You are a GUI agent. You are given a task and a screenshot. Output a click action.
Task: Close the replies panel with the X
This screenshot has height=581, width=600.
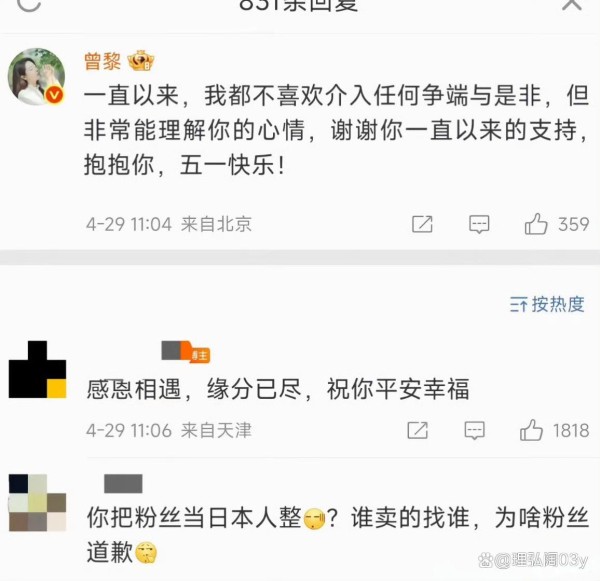(572, 3)
